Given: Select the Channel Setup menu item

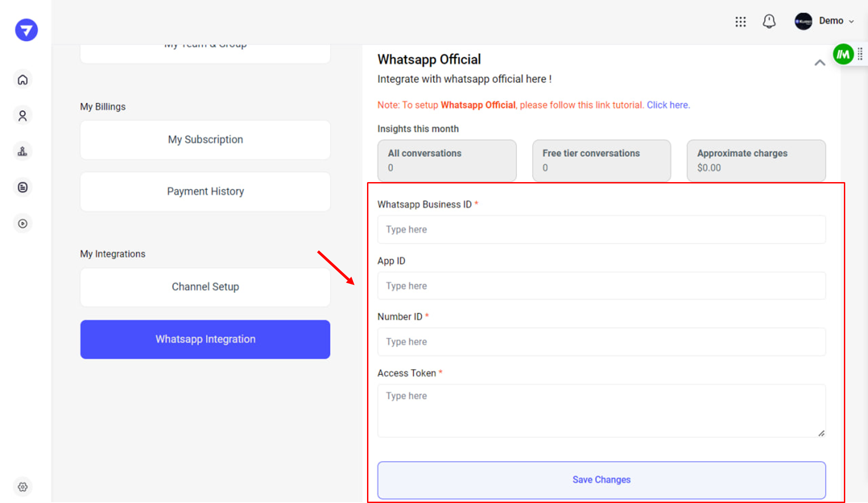Looking at the screenshot, I should [205, 287].
